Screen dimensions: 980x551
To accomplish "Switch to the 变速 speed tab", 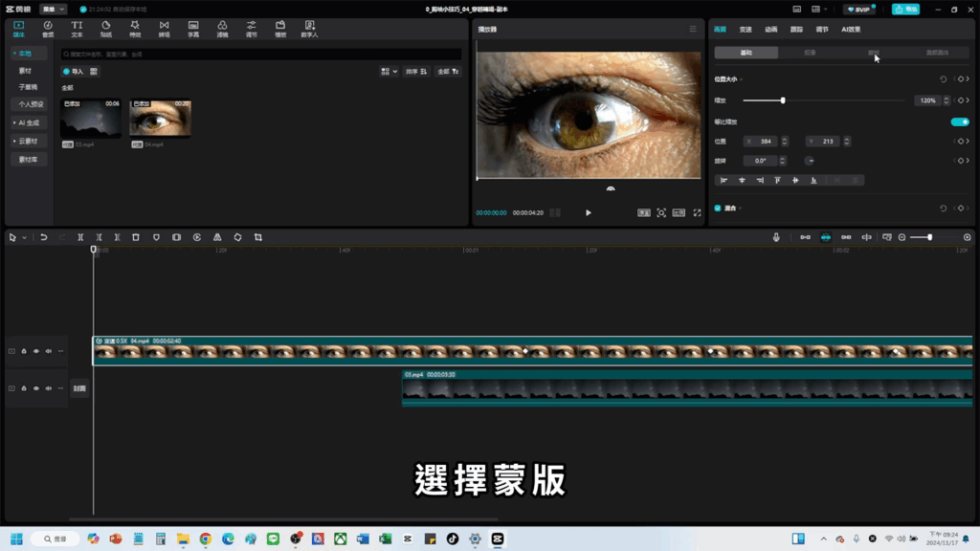I will point(746,30).
